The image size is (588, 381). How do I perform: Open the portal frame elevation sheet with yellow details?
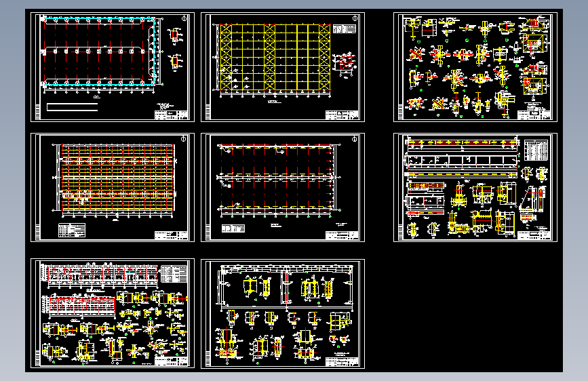coord(283,313)
